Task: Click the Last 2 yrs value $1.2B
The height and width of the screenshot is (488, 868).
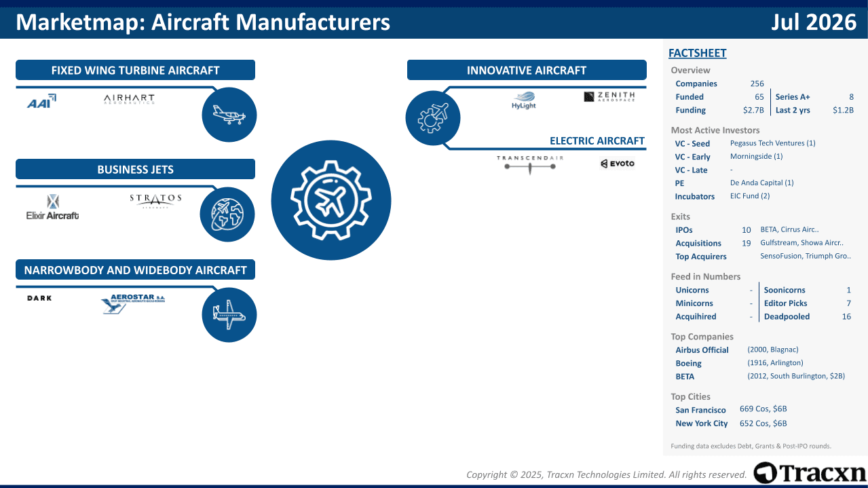Action: click(x=843, y=110)
